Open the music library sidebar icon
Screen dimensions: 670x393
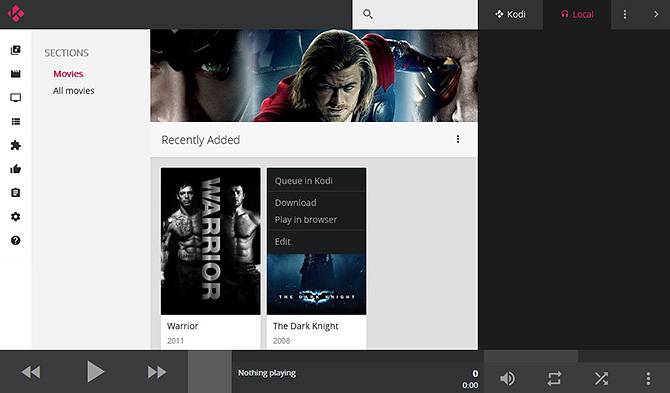click(x=15, y=50)
